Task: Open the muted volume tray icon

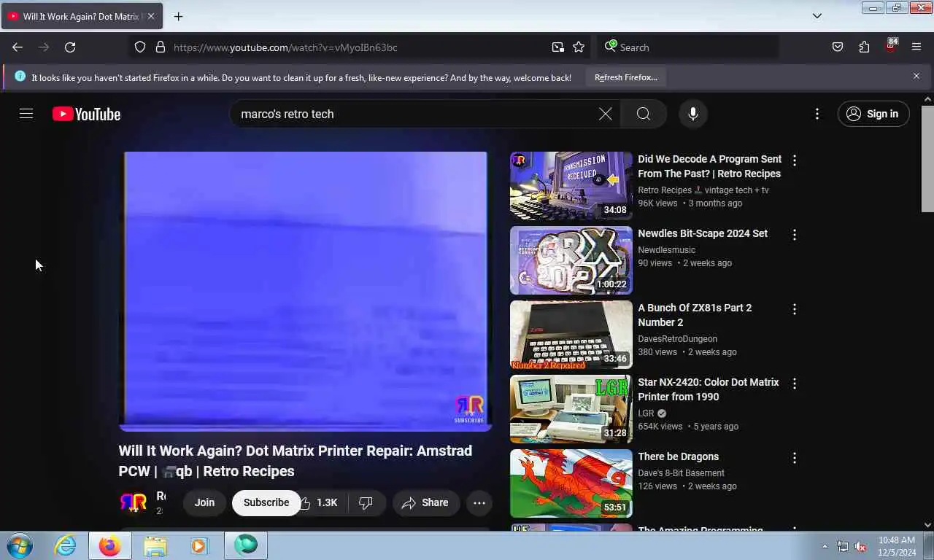Action: [x=860, y=546]
